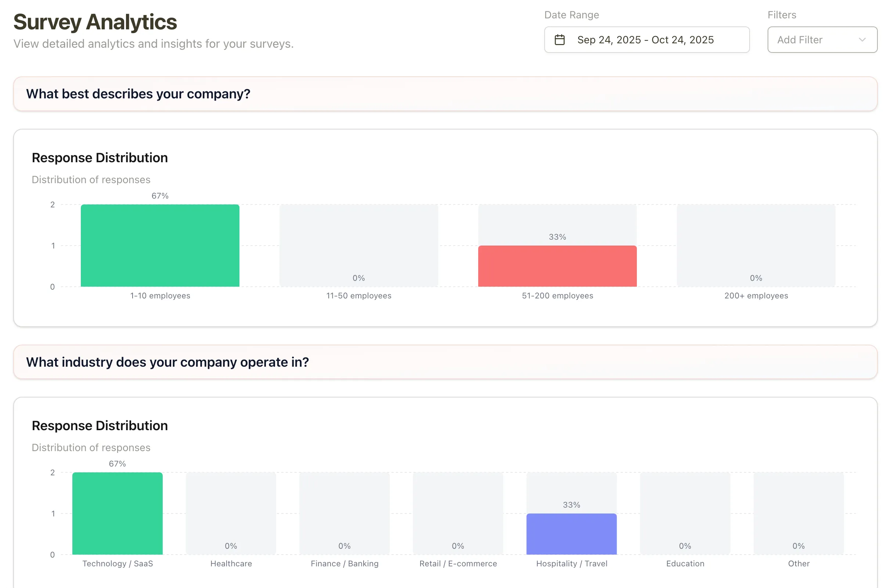The height and width of the screenshot is (588, 891).
Task: Click the Add Filter chevron arrow
Action: [x=863, y=40]
